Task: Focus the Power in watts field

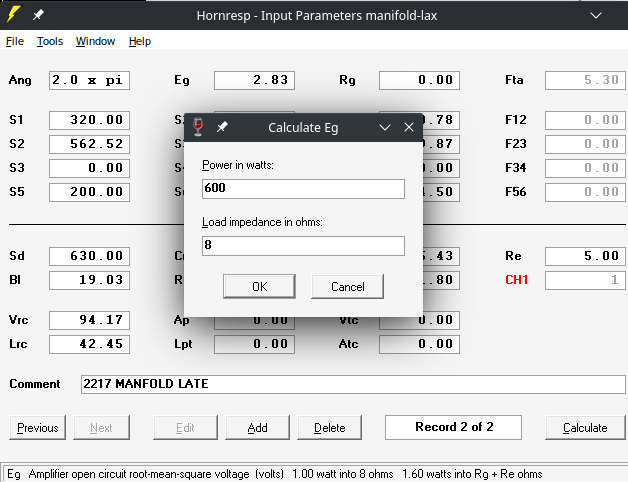Action: [303, 189]
